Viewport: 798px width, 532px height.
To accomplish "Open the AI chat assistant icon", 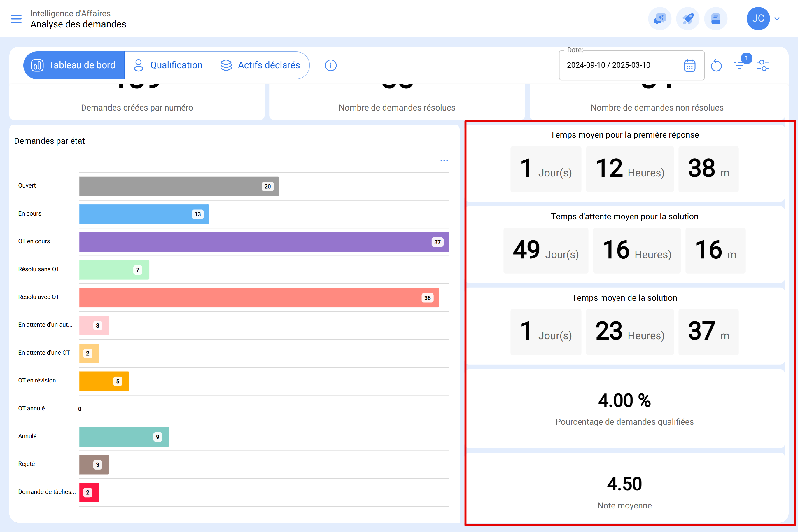I will (x=659, y=19).
